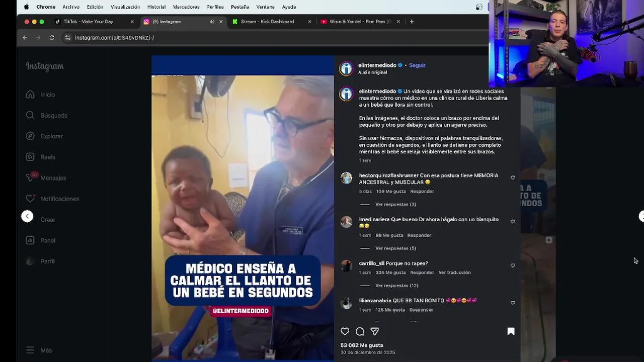This screenshot has height=362, width=644.
Task: Switch to TikTok - Make Your Day tab
Action: tap(94, 22)
